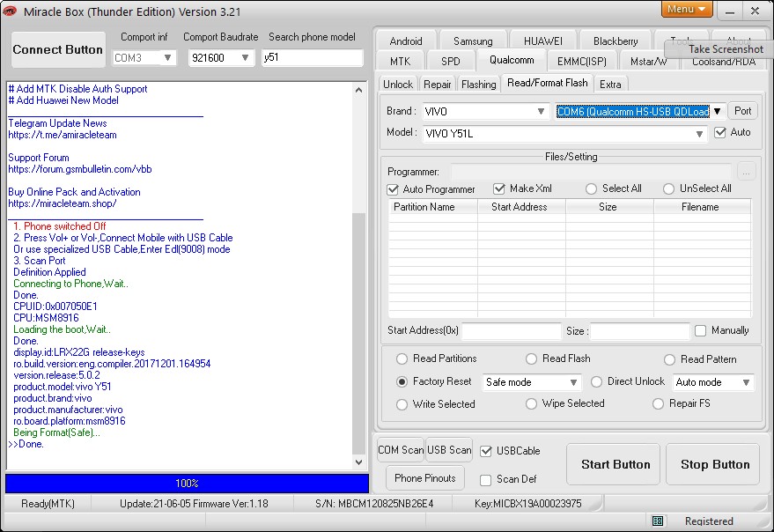Click the Programmer path field
The height and width of the screenshot is (532, 774).
(592, 172)
